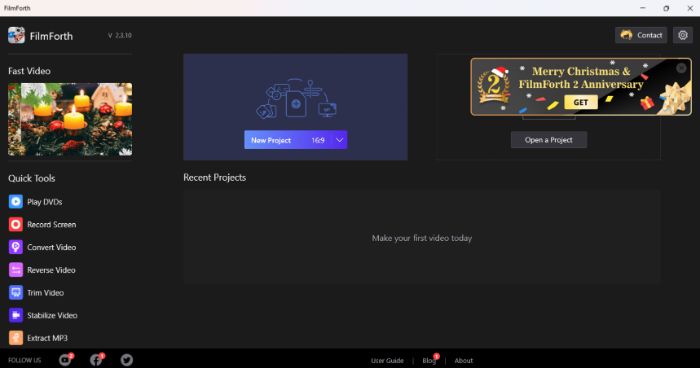This screenshot has width=700, height=368.
Task: Click the Open a Project button
Action: click(549, 140)
